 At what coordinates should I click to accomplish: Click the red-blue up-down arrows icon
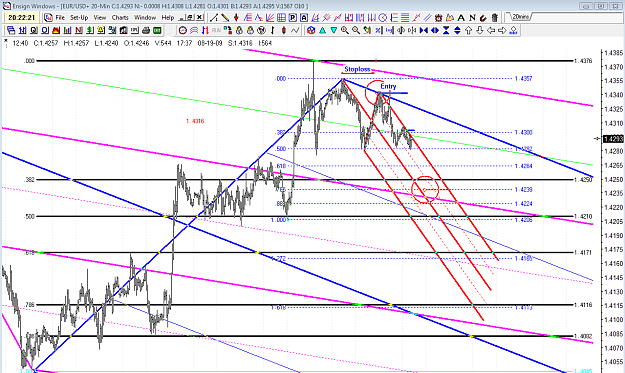point(205,30)
